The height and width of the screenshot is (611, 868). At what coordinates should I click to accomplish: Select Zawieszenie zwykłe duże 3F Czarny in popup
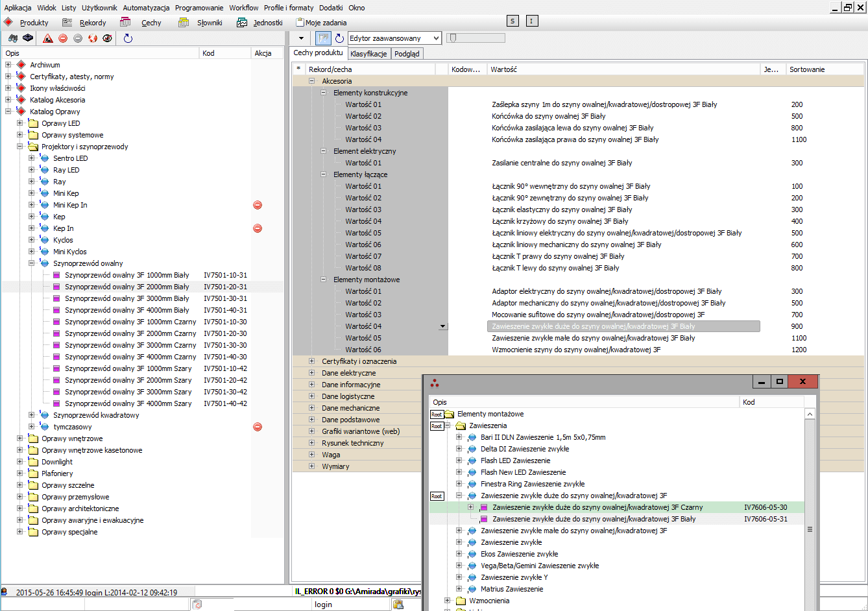(597, 507)
